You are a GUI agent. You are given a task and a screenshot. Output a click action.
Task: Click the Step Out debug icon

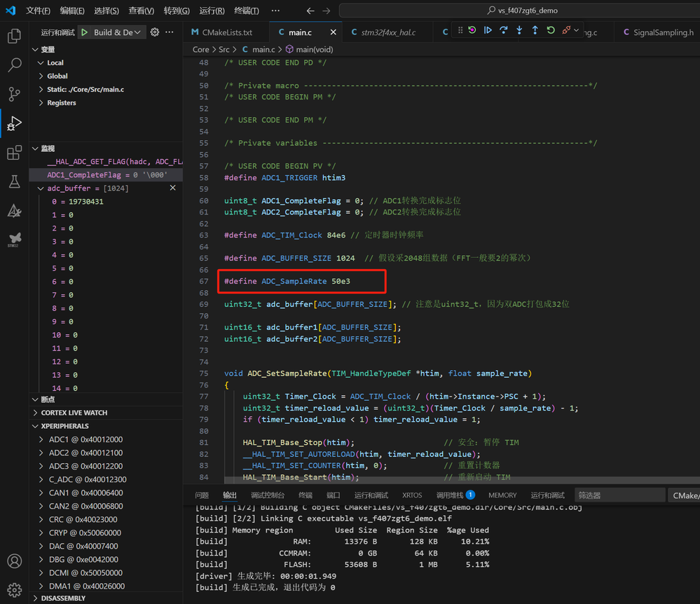pos(535,31)
